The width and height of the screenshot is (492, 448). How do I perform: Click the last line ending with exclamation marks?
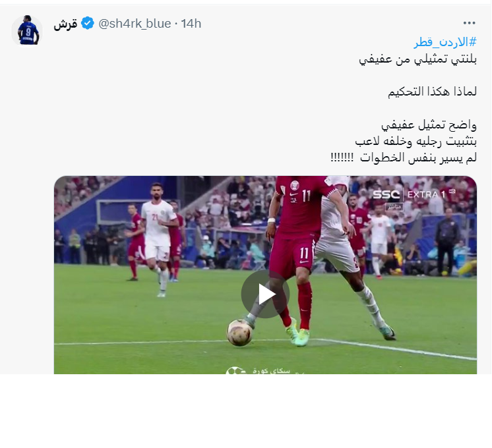point(404,157)
